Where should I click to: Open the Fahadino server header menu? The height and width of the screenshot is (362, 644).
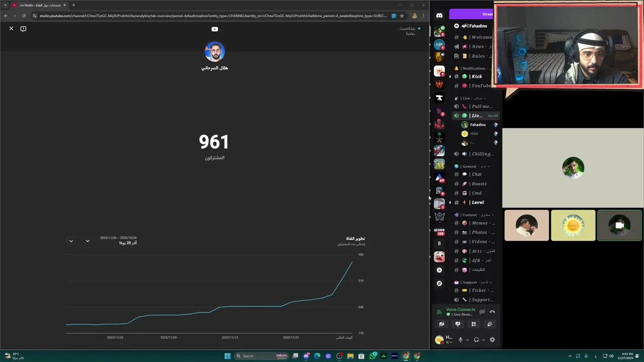click(x=474, y=26)
